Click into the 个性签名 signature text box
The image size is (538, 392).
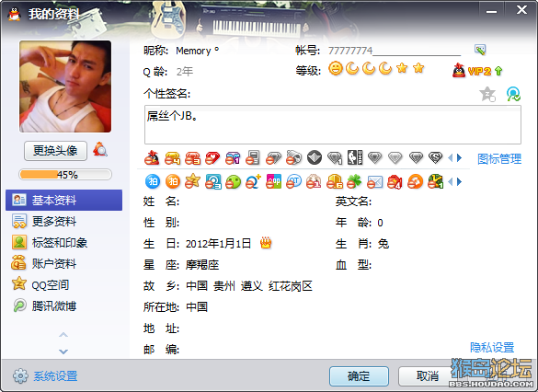point(333,124)
